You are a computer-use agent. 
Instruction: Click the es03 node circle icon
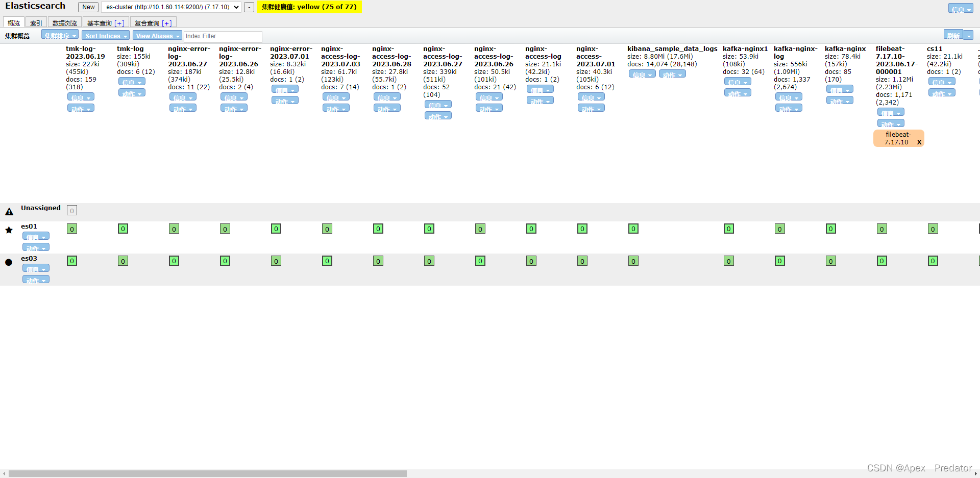[9, 262]
